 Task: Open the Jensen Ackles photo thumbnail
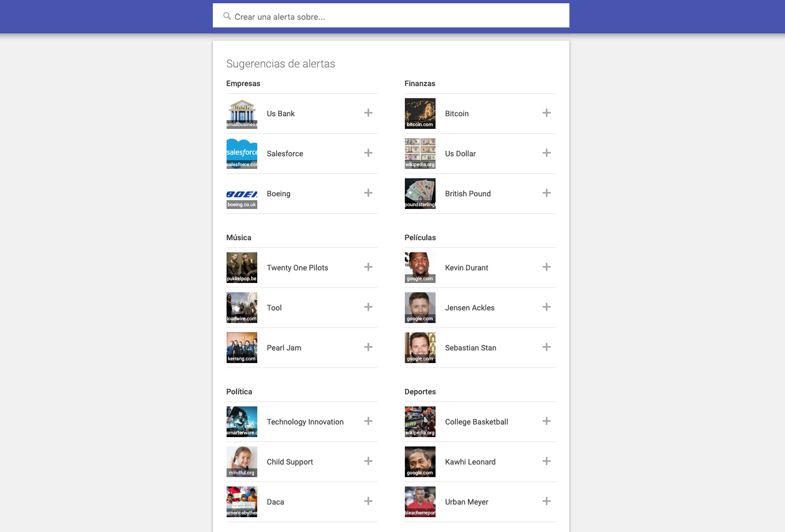(x=420, y=308)
